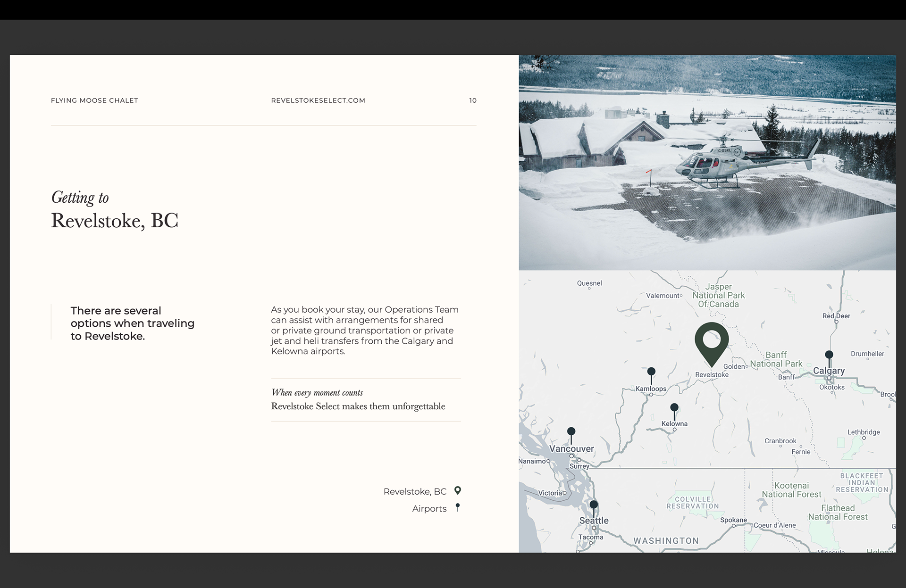Open the REVELSTOKESELECT.COM link in header
Viewport: 906px width, 588px height.
pyautogui.click(x=318, y=100)
